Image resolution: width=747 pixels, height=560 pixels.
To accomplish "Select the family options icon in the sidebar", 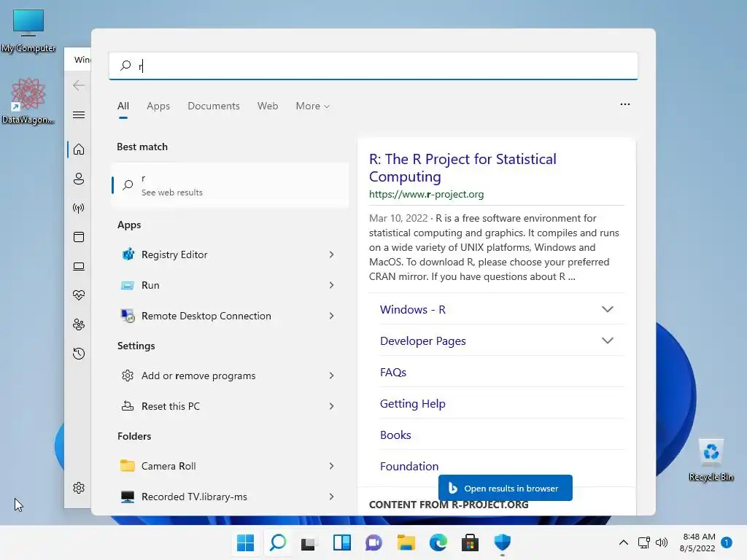I will [79, 324].
